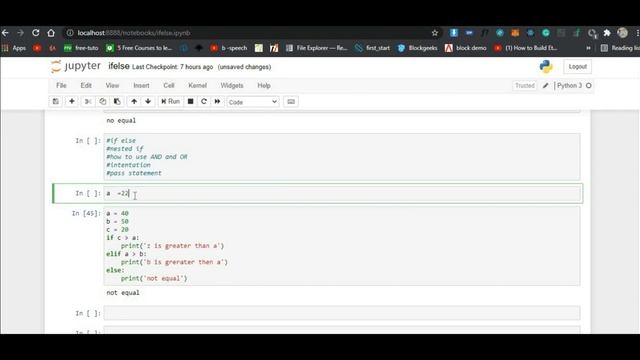Image resolution: width=640 pixels, height=360 pixels.
Task: Go forward in browser history
Action: [x=20, y=33]
